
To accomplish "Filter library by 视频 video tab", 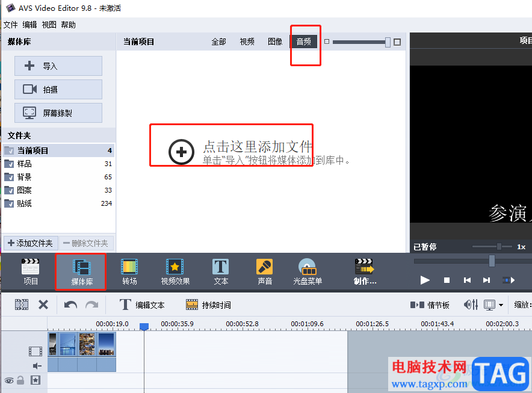I will pyautogui.click(x=247, y=42).
